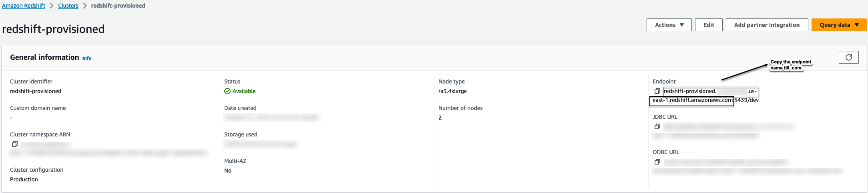Go to Amazon Redshift breadcrumb link

pos(24,6)
